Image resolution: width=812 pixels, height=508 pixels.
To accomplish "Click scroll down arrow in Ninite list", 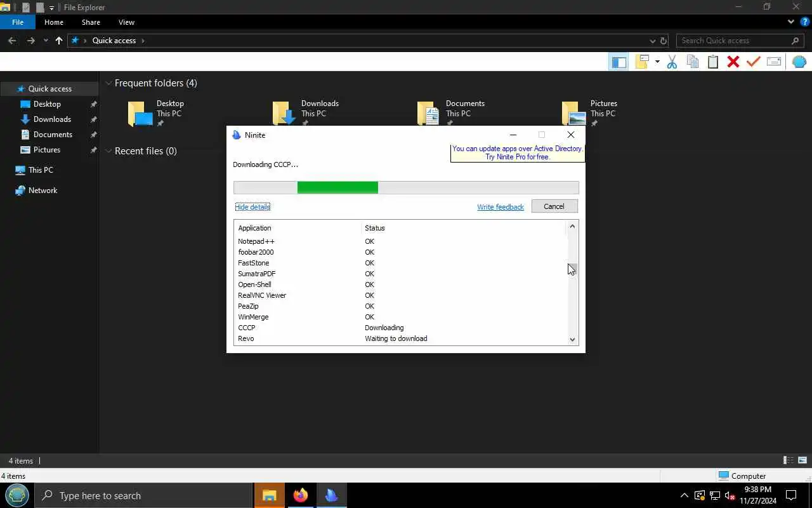I will [572, 339].
